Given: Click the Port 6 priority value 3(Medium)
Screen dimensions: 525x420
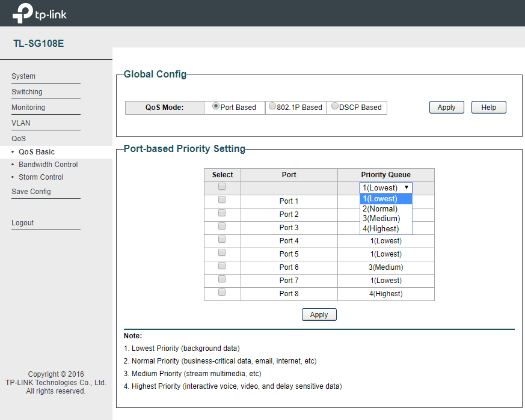Looking at the screenshot, I should [386, 267].
